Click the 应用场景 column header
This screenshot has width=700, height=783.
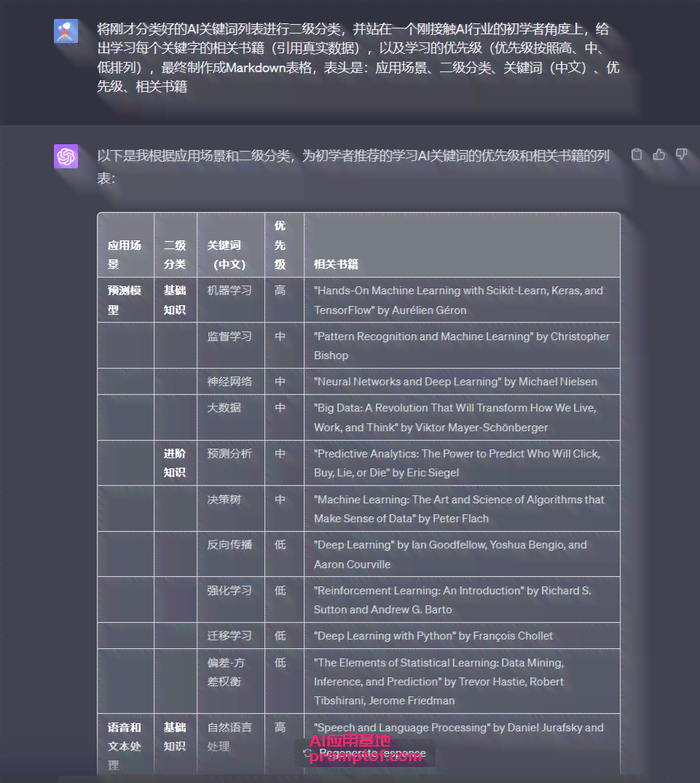126,245
